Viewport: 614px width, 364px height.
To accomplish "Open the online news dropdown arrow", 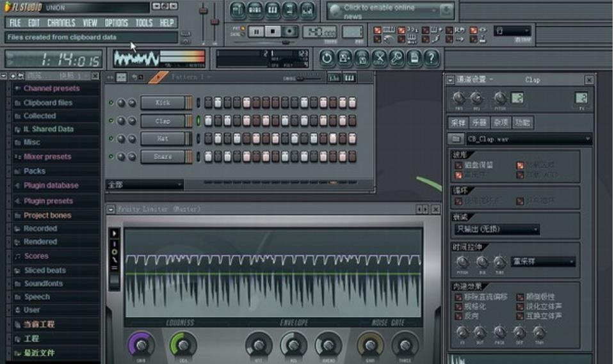I will point(434,11).
